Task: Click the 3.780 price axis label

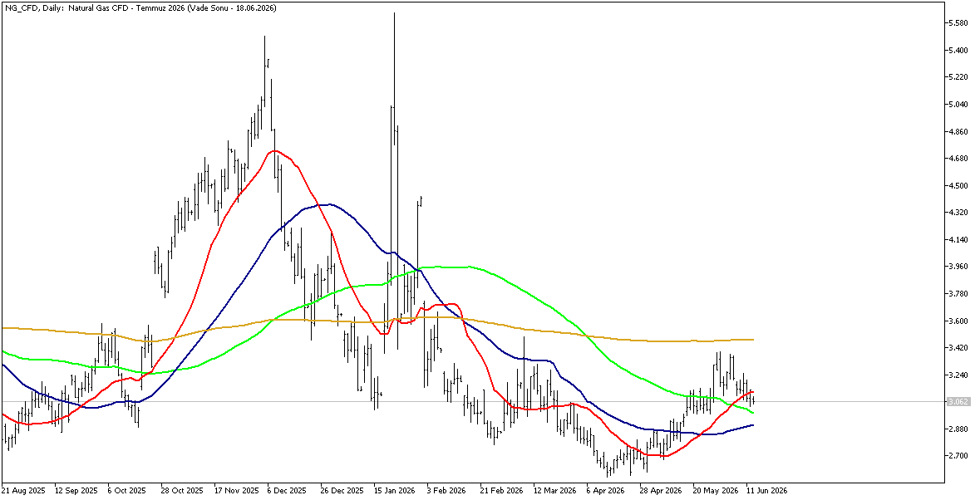Action: (958, 293)
